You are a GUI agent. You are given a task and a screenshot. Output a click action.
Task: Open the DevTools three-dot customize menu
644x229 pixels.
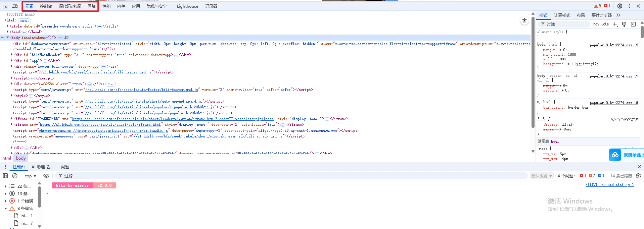[x=629, y=6]
